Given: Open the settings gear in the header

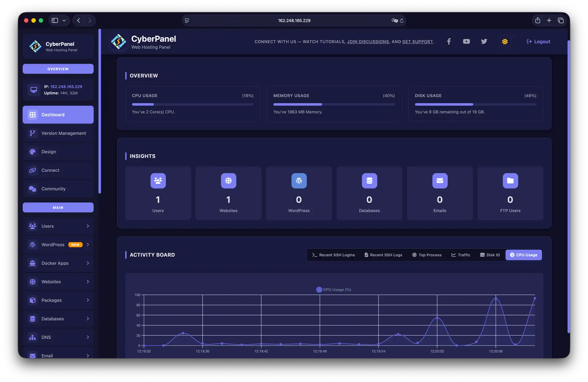Looking at the screenshot, I should [x=505, y=41].
